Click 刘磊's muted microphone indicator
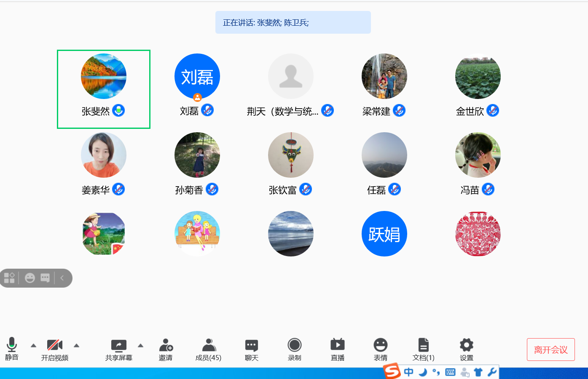This screenshot has height=379, width=588. pyautogui.click(x=207, y=110)
